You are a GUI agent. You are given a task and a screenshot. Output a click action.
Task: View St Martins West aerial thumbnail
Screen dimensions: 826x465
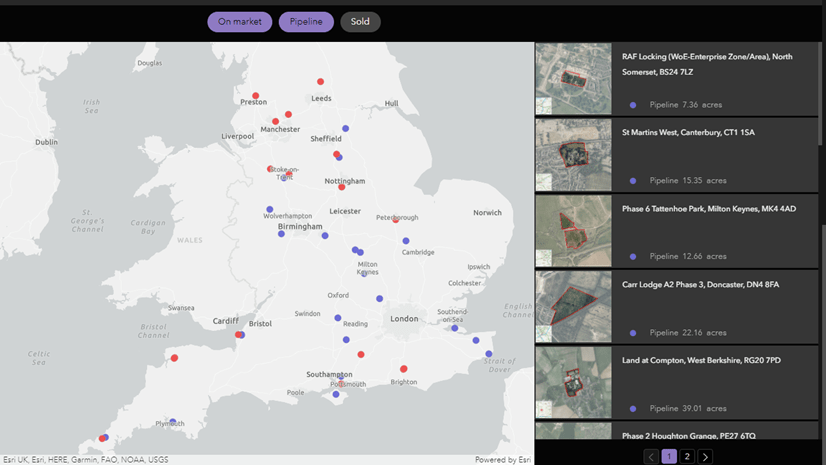click(574, 155)
